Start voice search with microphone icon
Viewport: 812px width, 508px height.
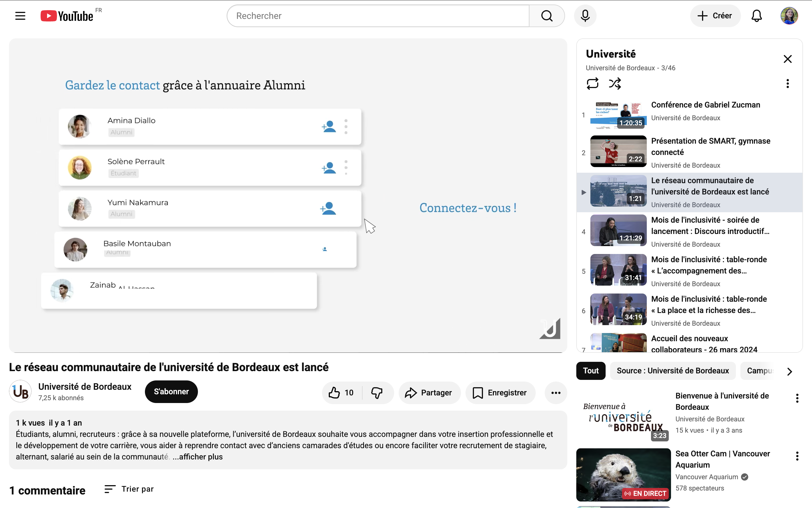click(585, 16)
